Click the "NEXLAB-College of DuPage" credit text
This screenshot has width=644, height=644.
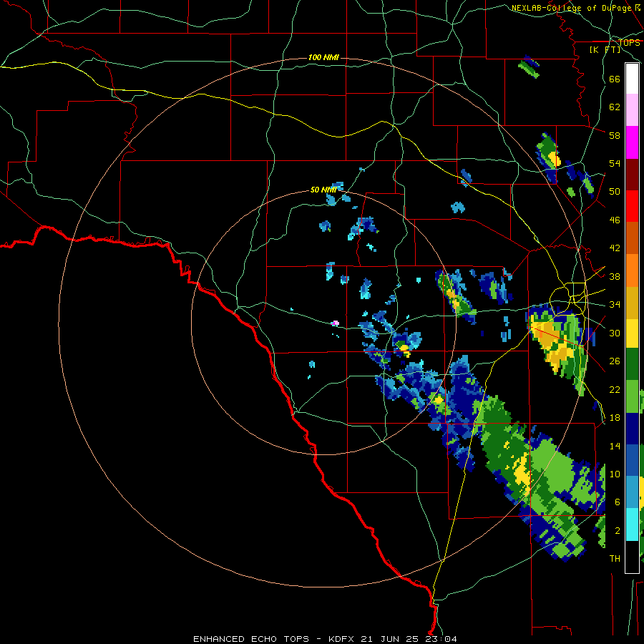click(571, 8)
